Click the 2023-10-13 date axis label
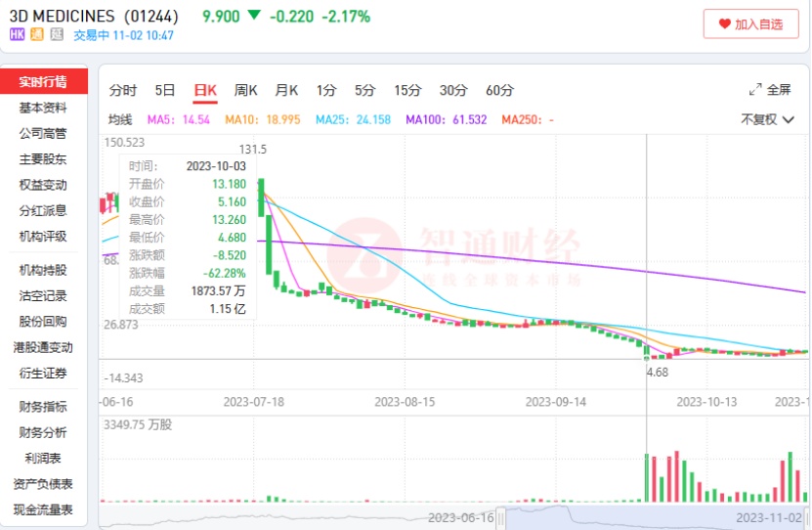Viewport: 812px width, 530px height. (x=706, y=402)
